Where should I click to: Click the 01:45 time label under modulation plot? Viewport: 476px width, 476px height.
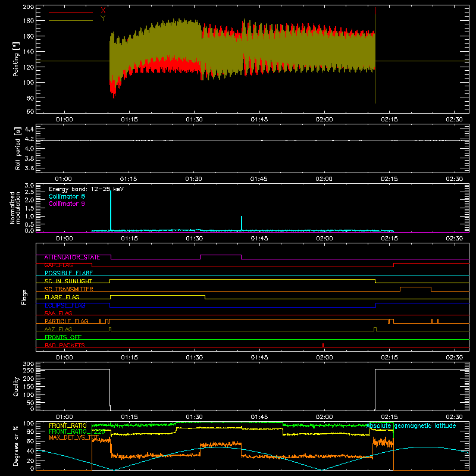point(259,239)
